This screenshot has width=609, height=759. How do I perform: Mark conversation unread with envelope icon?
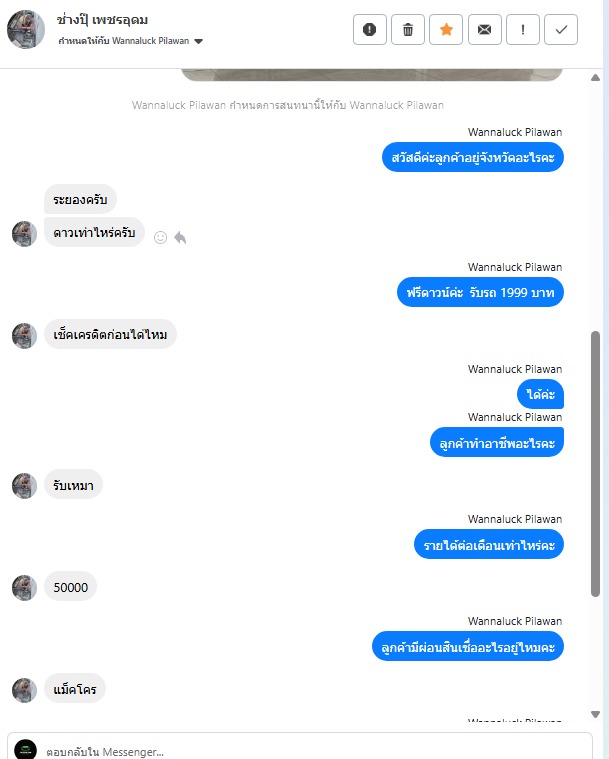[485, 30]
